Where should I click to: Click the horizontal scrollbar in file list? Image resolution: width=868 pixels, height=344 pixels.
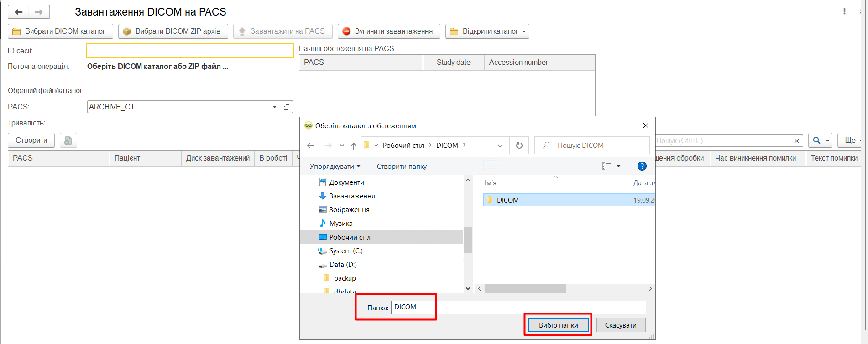point(525,289)
